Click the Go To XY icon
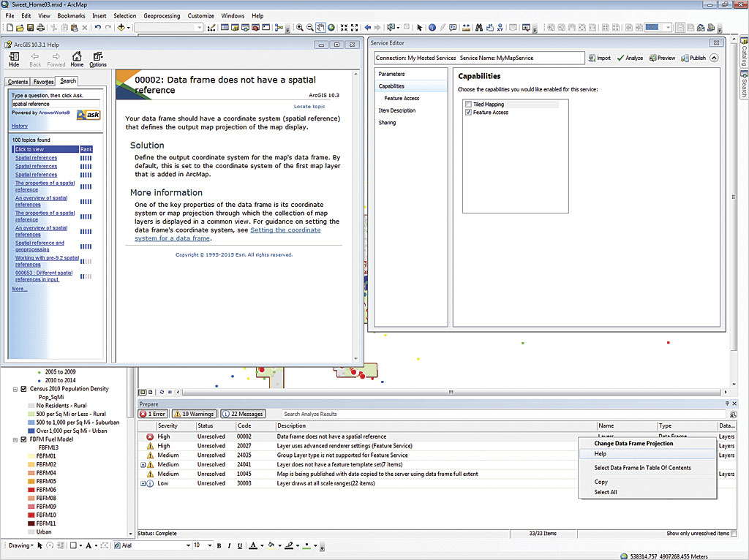The height and width of the screenshot is (560, 749). click(x=500, y=28)
